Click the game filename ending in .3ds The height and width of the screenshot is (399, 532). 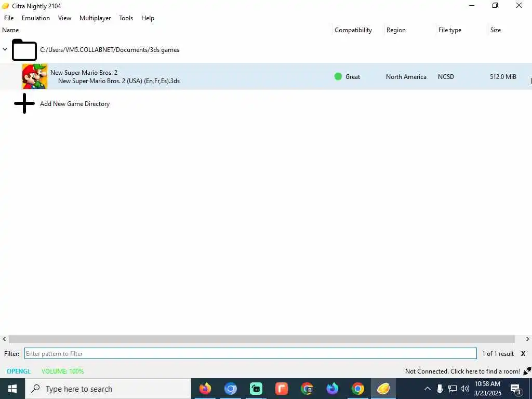pyautogui.click(x=119, y=81)
